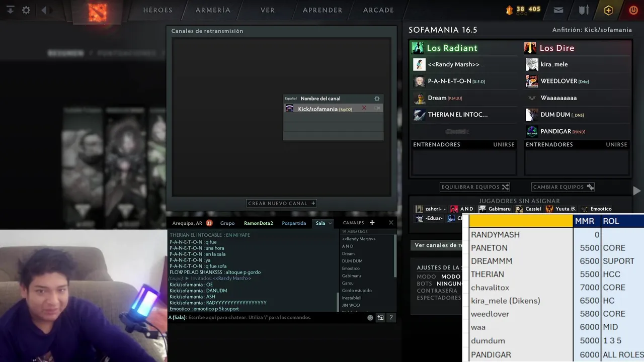644x362 pixels.
Task: Select unassigned player Gabimaru
Action: click(x=495, y=209)
